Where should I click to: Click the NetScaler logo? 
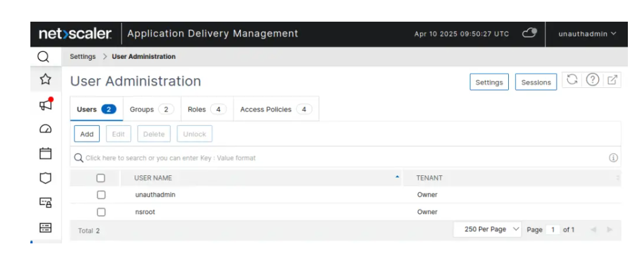pyautogui.click(x=75, y=33)
